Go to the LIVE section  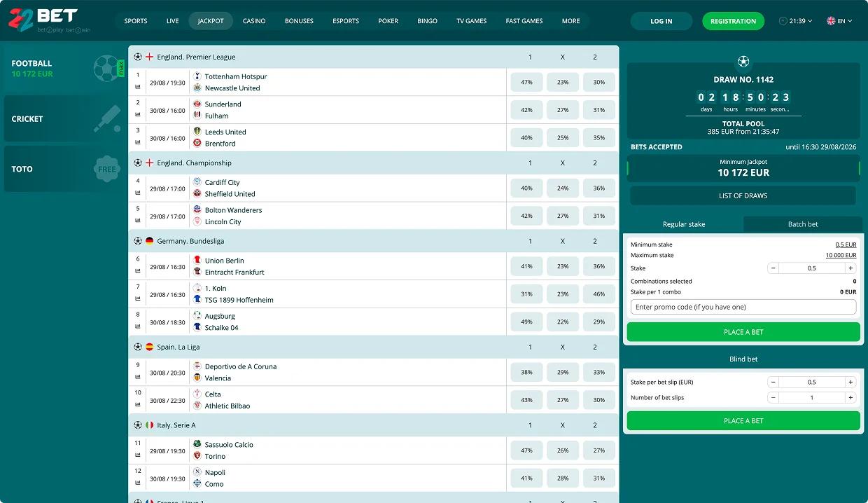tap(172, 21)
